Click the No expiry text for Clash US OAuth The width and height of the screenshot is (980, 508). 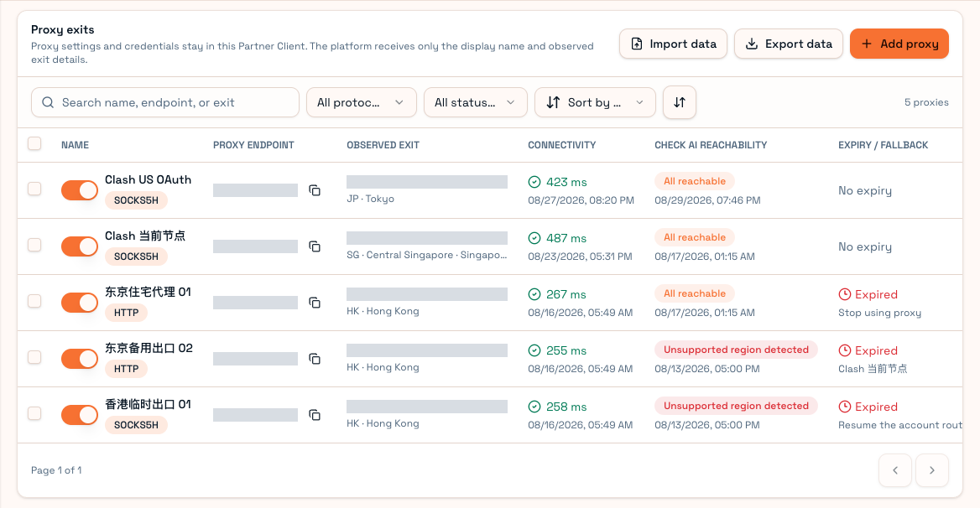click(x=865, y=190)
